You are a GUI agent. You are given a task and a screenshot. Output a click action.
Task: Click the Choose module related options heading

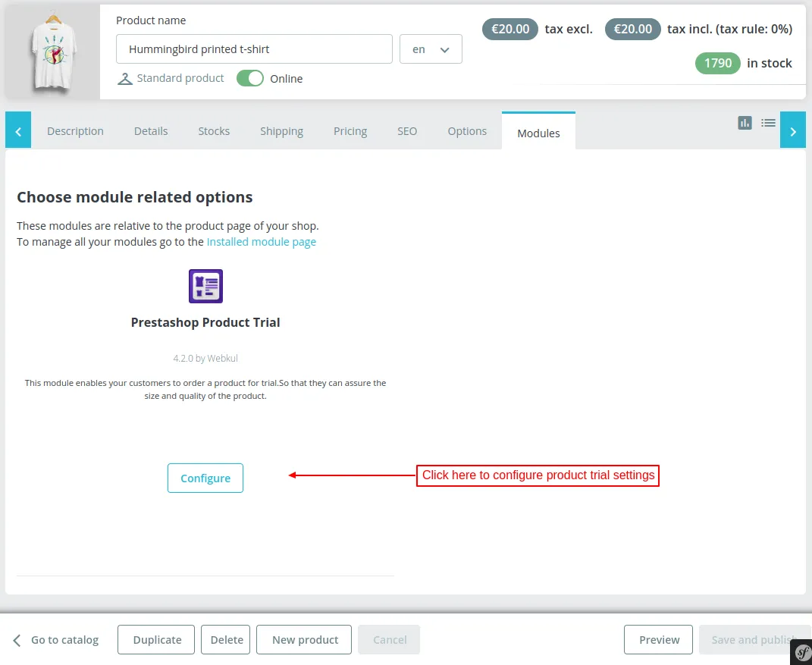pos(135,197)
